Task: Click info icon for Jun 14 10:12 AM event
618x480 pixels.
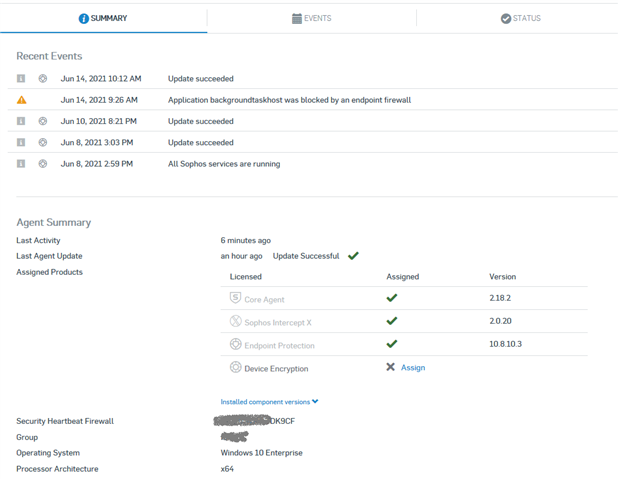Action: coord(21,78)
